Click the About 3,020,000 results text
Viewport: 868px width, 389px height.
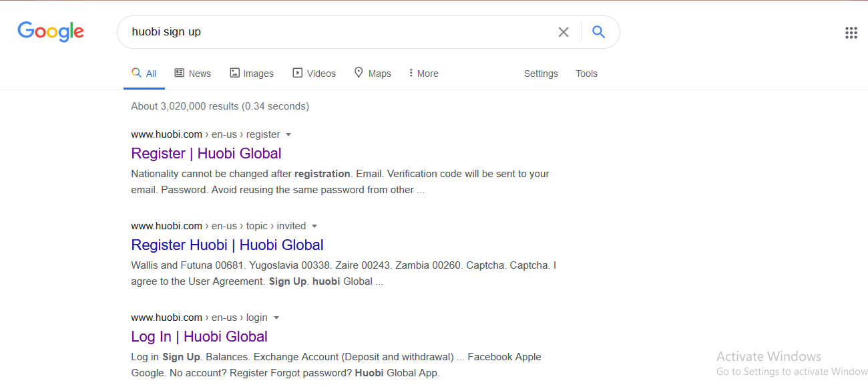[220, 106]
